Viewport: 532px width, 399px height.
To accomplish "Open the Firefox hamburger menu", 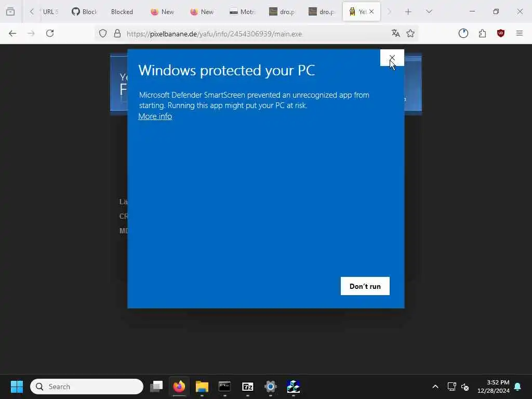I will click(520, 33).
